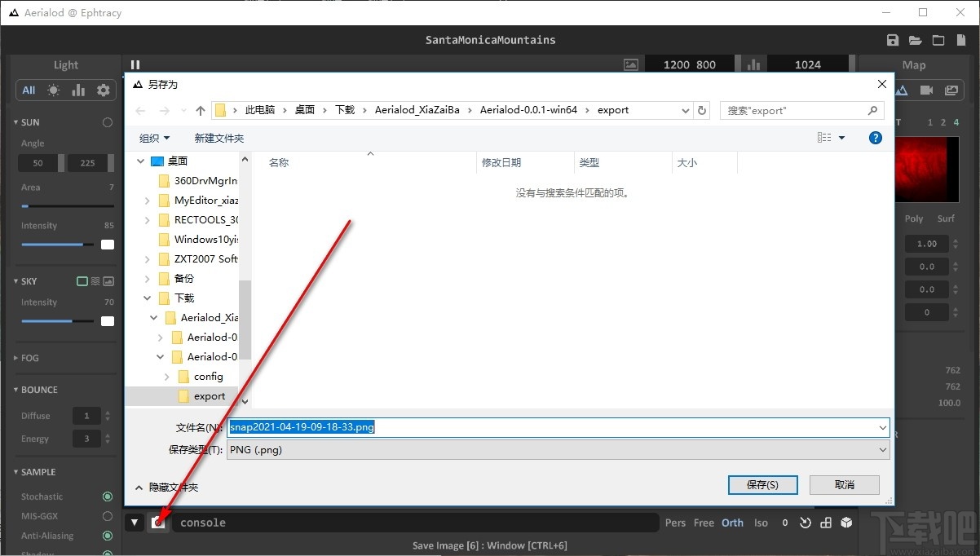
Task: Open the file name history dropdown
Action: click(x=883, y=427)
